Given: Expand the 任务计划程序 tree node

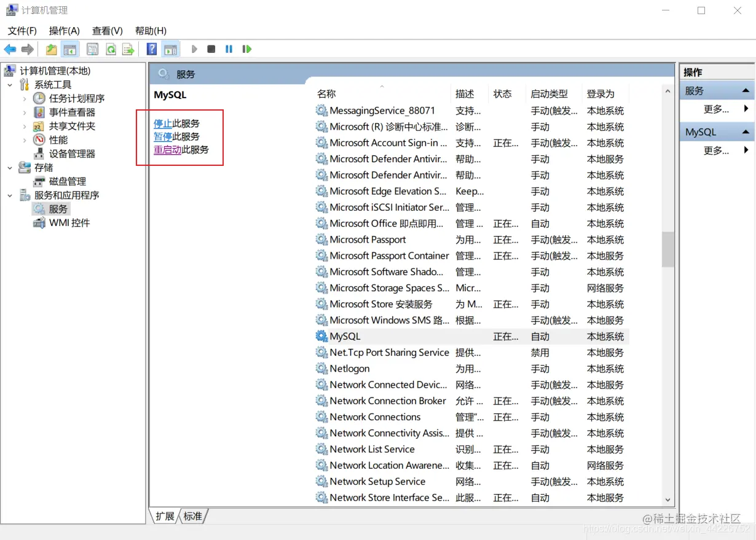Looking at the screenshot, I should (25, 98).
